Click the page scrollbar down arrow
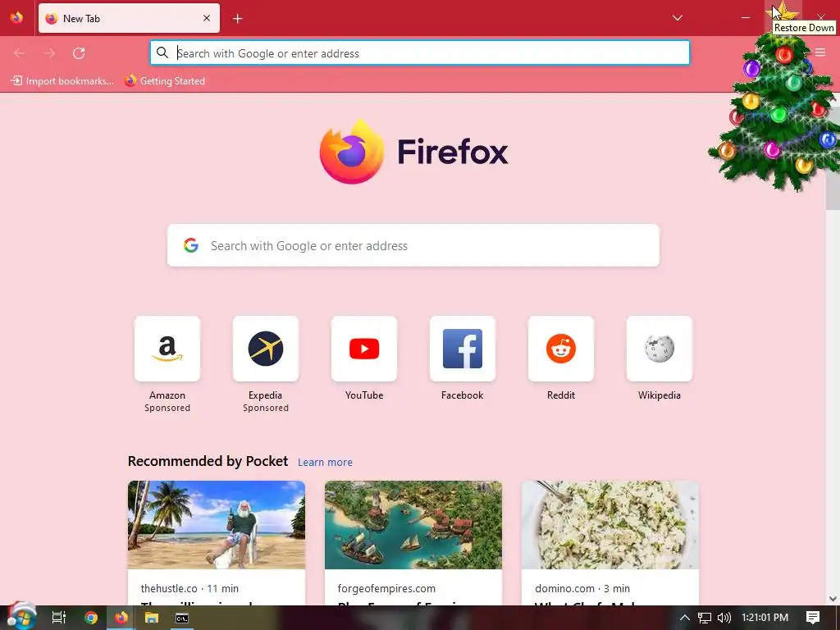This screenshot has width=840, height=630. click(833, 598)
